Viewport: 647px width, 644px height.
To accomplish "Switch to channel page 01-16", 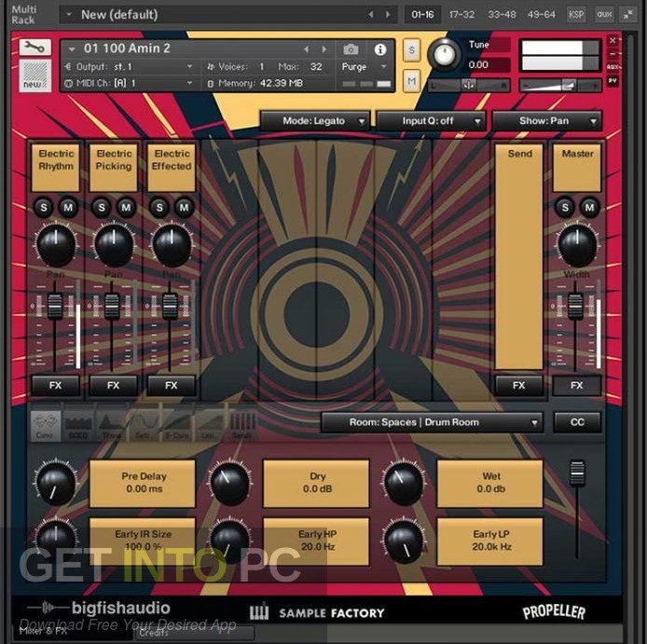I will [x=422, y=15].
